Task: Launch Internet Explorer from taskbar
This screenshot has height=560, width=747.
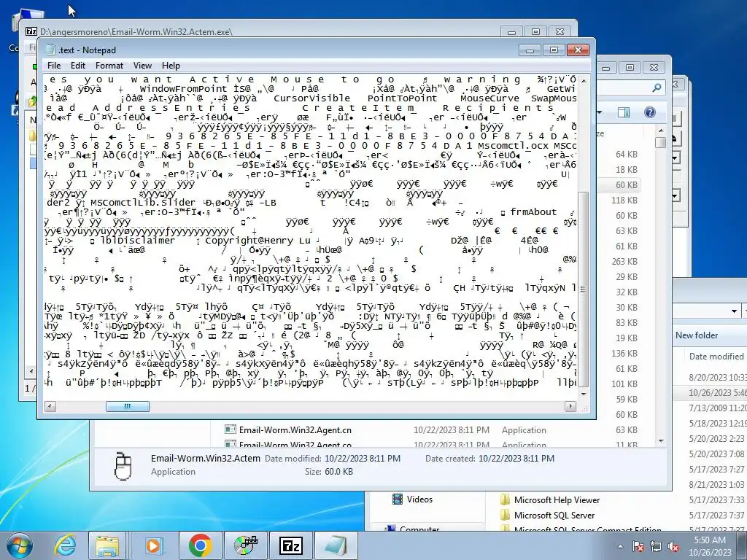Action: (x=65, y=545)
